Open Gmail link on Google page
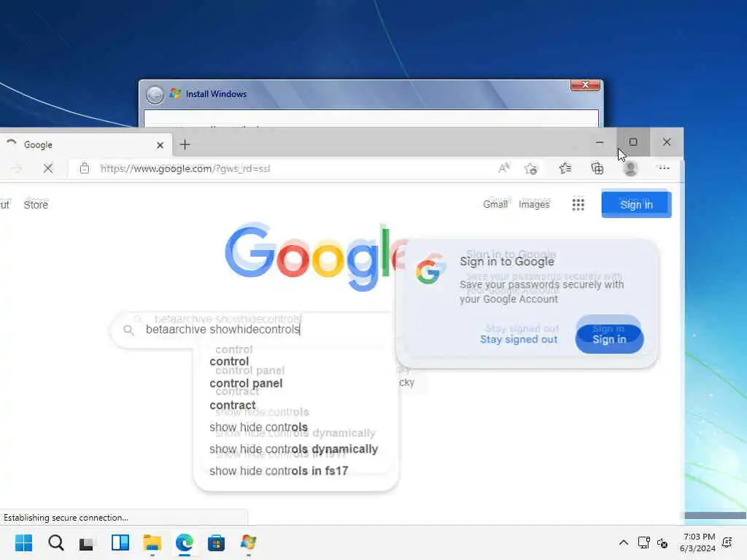Image resolution: width=747 pixels, height=560 pixels. [x=495, y=204]
